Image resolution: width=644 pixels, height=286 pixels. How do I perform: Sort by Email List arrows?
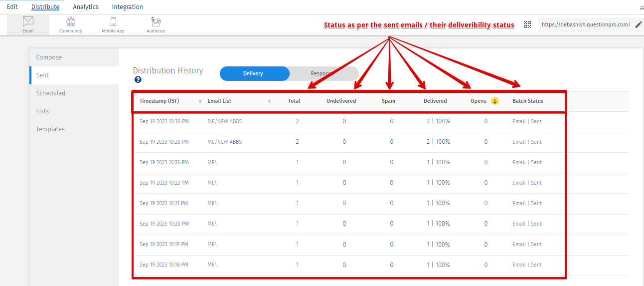point(269,101)
